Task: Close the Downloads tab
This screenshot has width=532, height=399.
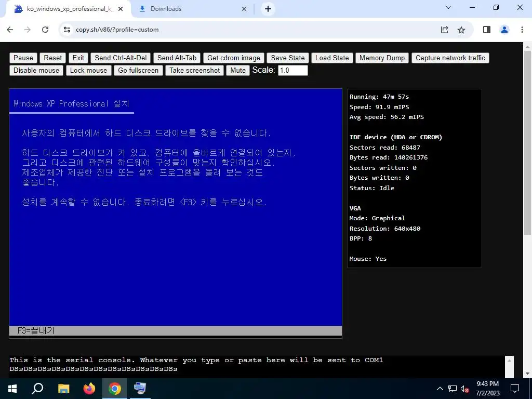Action: click(244, 9)
